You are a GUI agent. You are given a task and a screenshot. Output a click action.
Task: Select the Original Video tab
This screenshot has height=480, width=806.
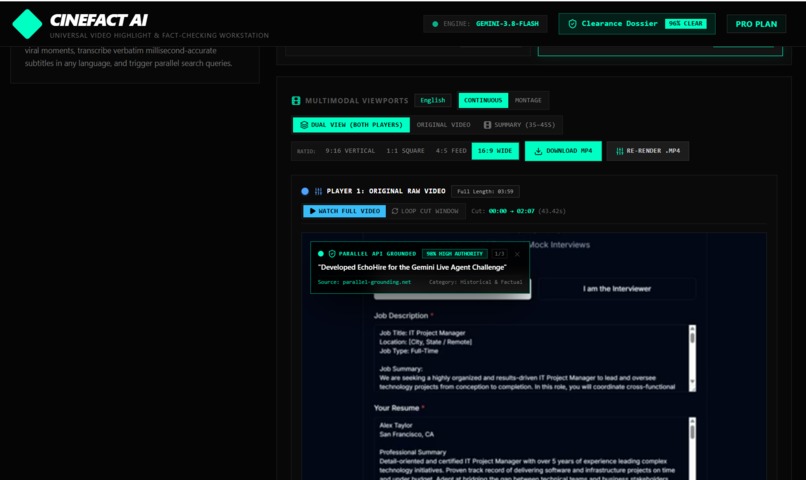pos(443,125)
